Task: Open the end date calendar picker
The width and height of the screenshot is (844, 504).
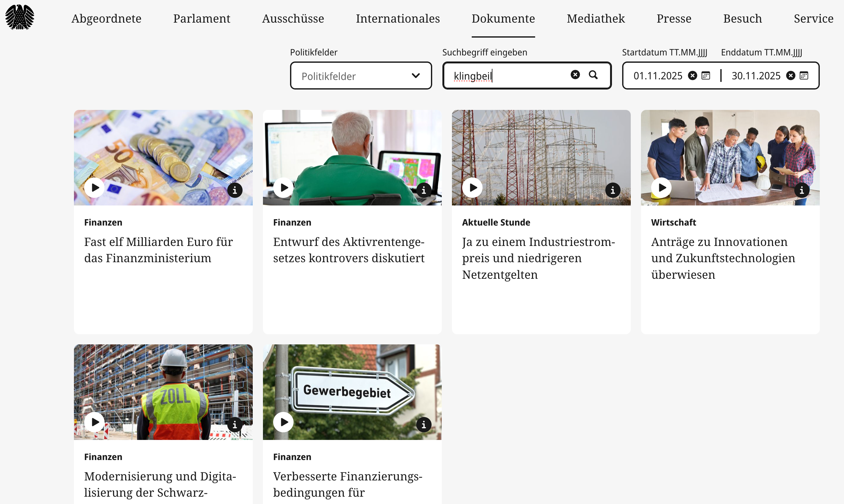Action: (804, 76)
